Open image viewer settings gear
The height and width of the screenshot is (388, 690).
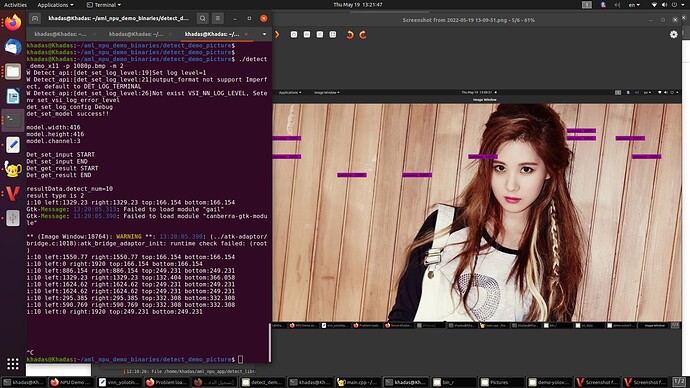(x=674, y=34)
